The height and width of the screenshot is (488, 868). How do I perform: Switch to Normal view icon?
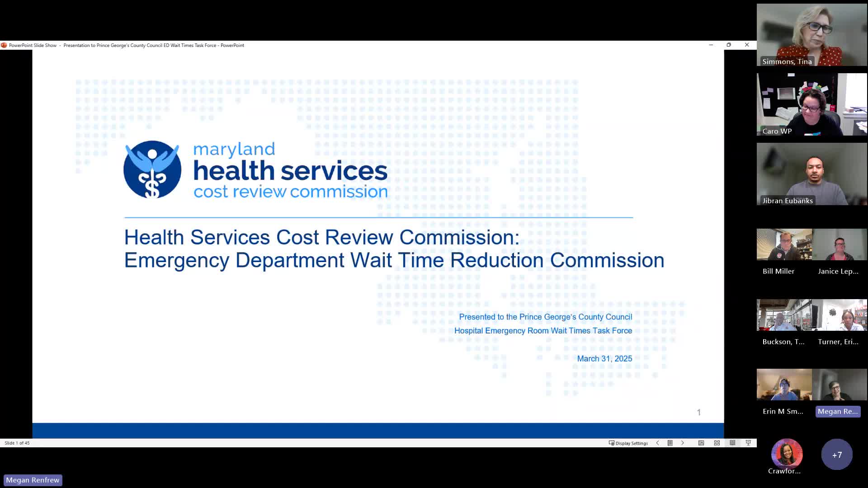(x=701, y=443)
